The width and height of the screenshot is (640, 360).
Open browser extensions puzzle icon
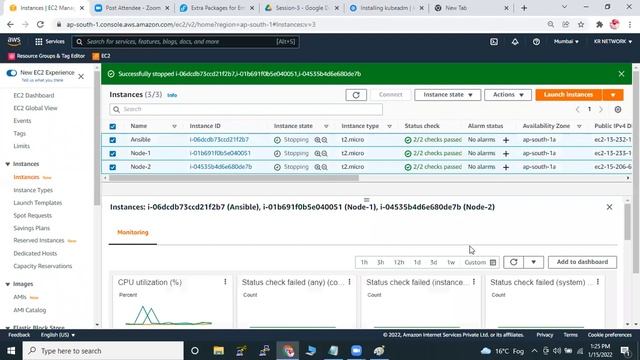(x=599, y=24)
